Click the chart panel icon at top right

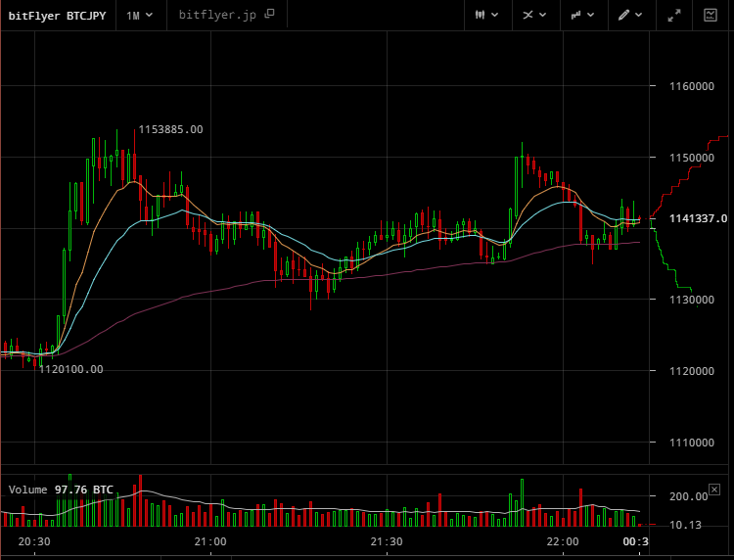click(711, 15)
